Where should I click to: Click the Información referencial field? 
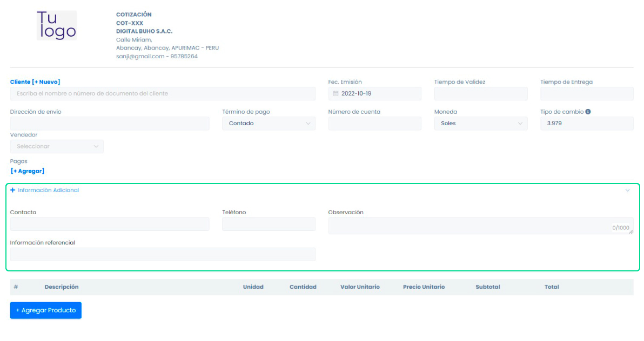[x=162, y=255]
